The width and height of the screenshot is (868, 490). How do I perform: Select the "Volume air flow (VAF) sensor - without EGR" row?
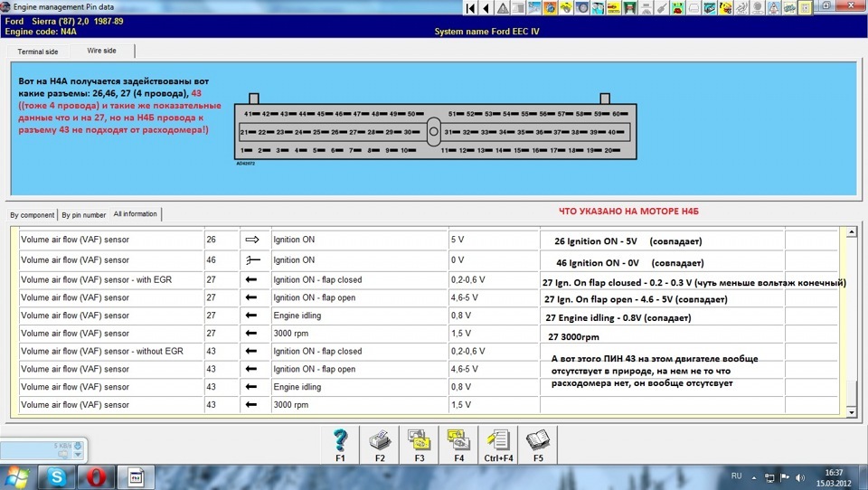coord(429,351)
